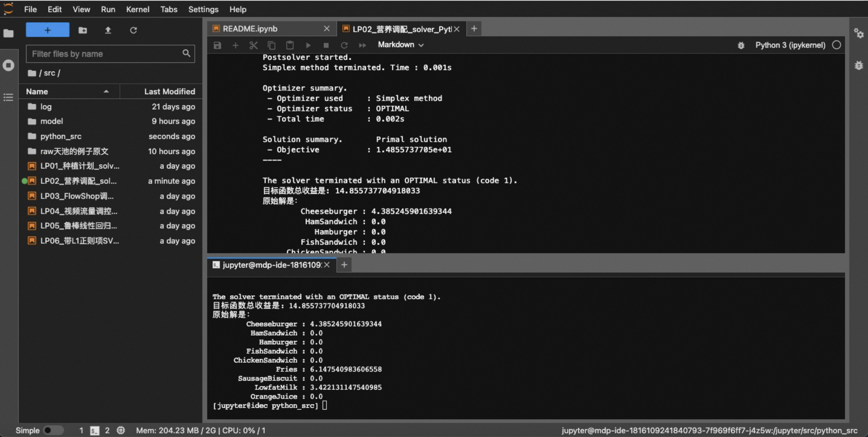
Task: Click the blue new launcher button
Action: [47, 30]
